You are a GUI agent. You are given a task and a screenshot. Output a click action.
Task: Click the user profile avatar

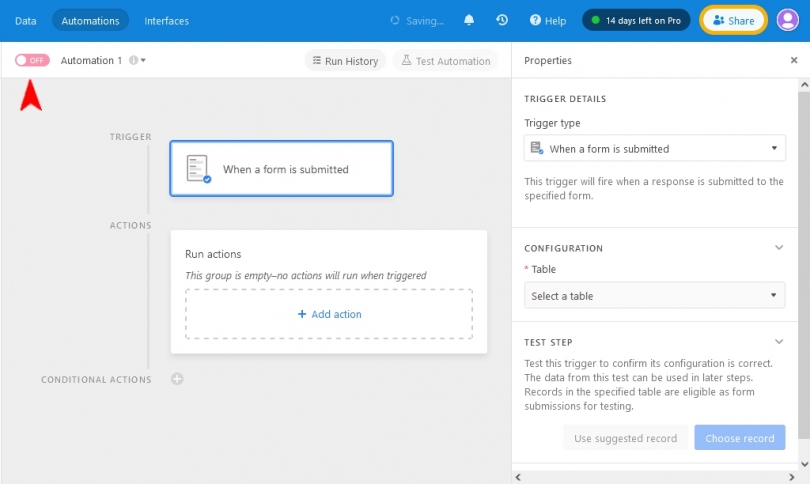788,20
